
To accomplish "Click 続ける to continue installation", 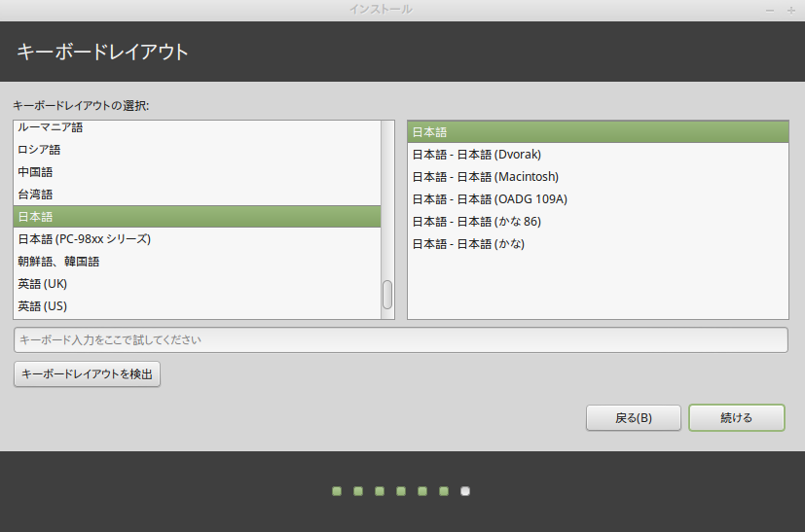I will coord(736,418).
